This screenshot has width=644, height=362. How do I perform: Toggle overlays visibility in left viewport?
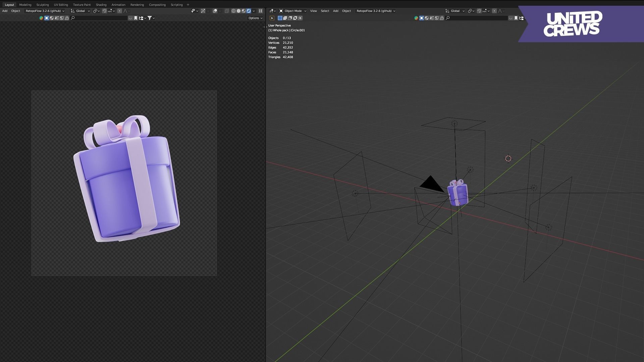pyautogui.click(x=215, y=11)
